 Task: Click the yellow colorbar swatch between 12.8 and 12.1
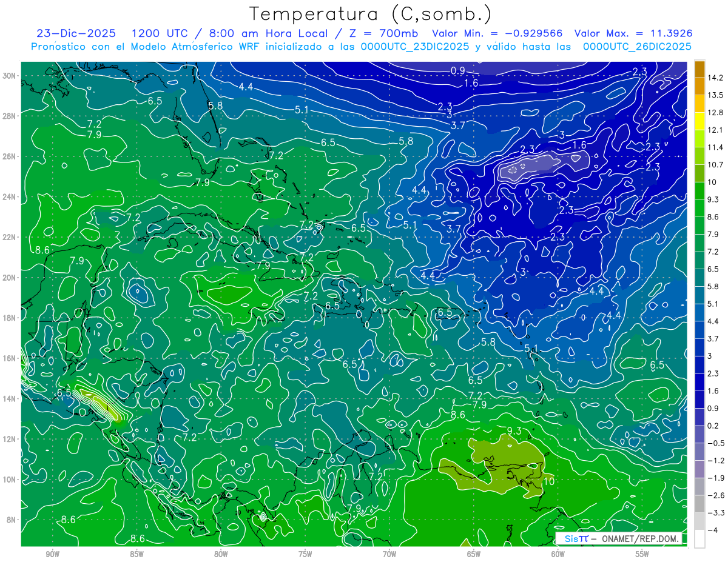coord(699,121)
